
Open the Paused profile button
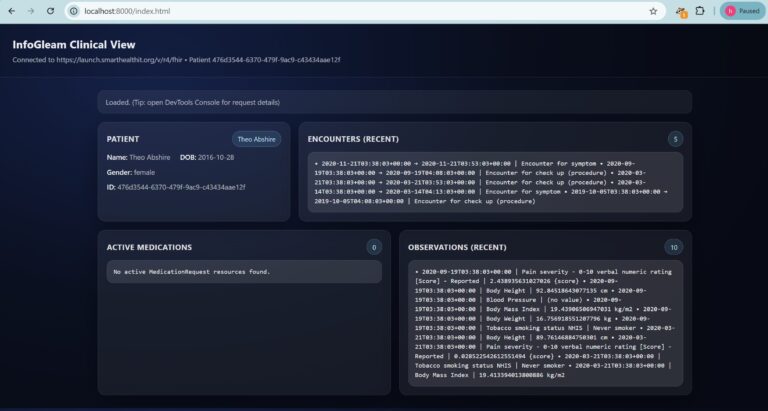point(743,11)
